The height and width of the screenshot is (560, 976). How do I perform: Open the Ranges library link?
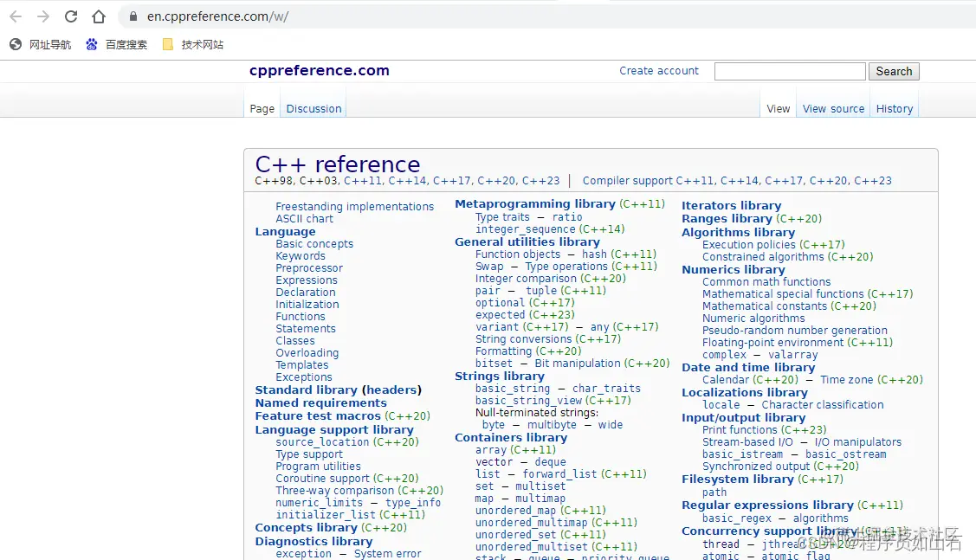pos(727,219)
